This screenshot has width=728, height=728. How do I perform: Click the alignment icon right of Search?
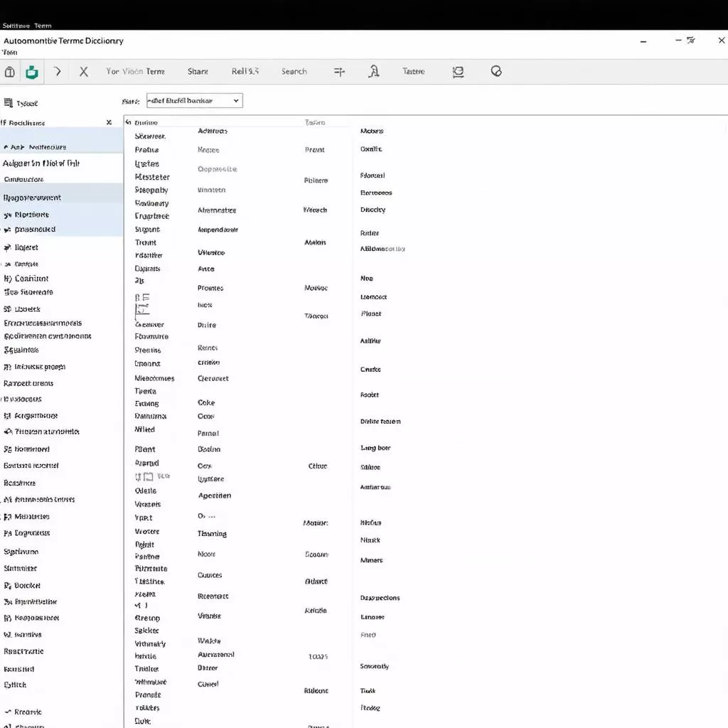pos(339,72)
